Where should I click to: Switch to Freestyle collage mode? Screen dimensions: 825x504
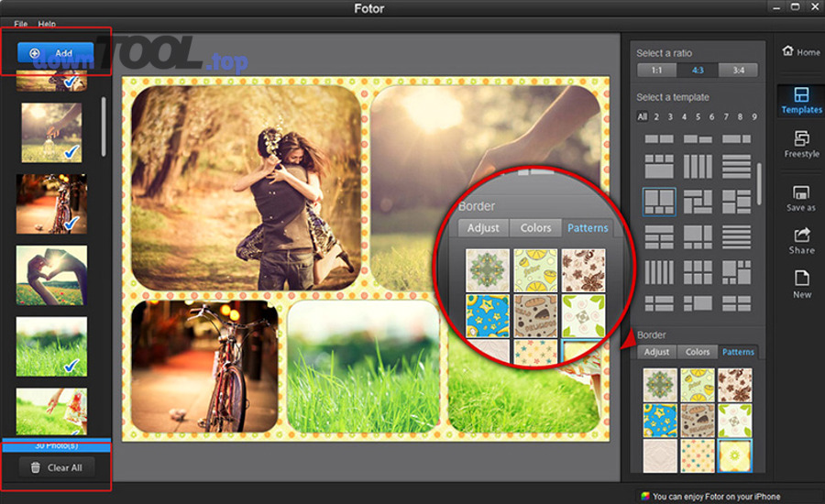[x=801, y=144]
